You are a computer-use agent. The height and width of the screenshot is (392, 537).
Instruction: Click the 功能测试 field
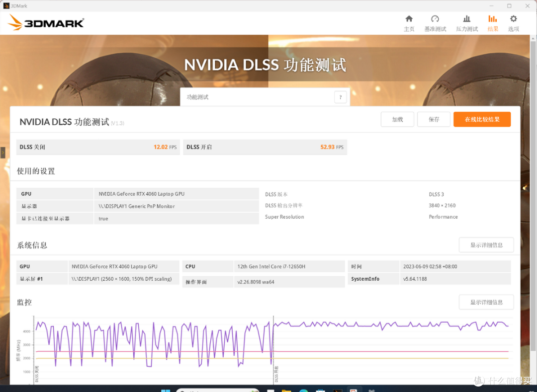(265, 97)
